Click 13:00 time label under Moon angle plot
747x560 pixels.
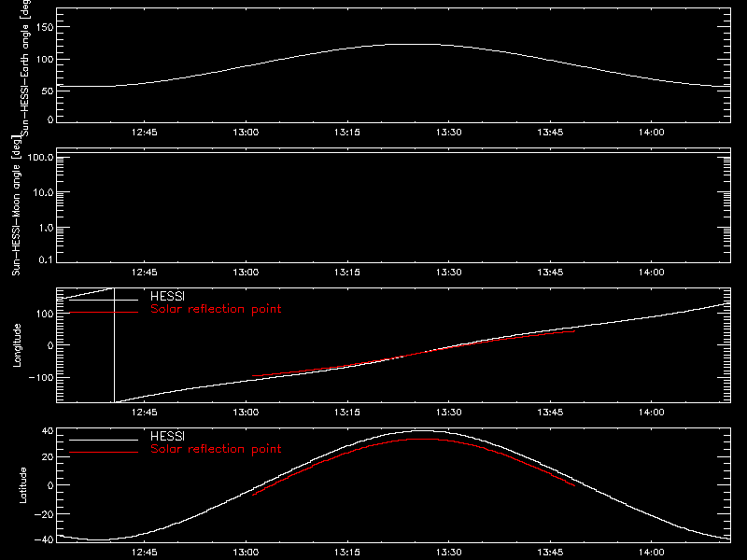click(246, 272)
